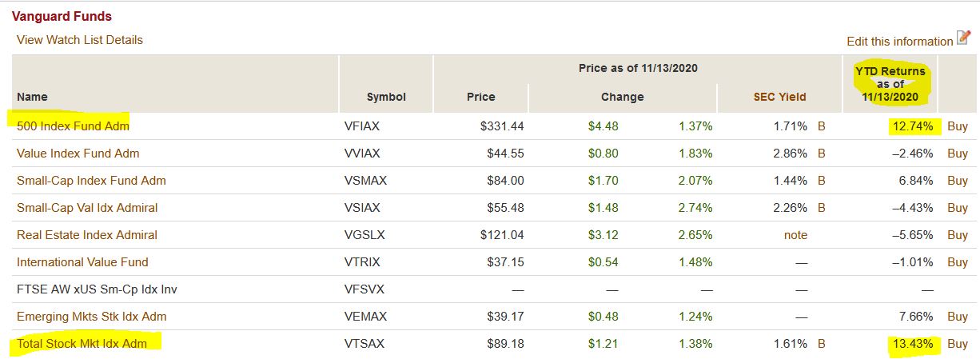Viewport: 980px width, 359px height.
Task: Buy the VGSLX Real Estate fund
Action: [x=958, y=235]
